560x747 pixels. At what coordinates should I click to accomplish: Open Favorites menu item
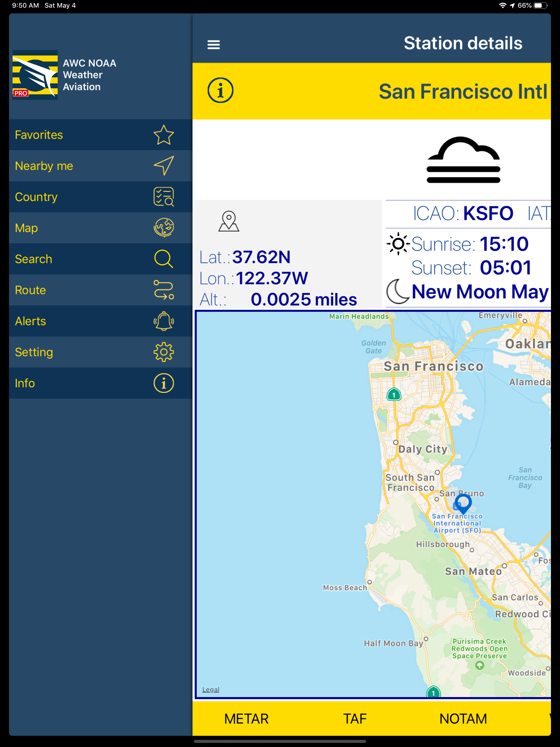[101, 135]
